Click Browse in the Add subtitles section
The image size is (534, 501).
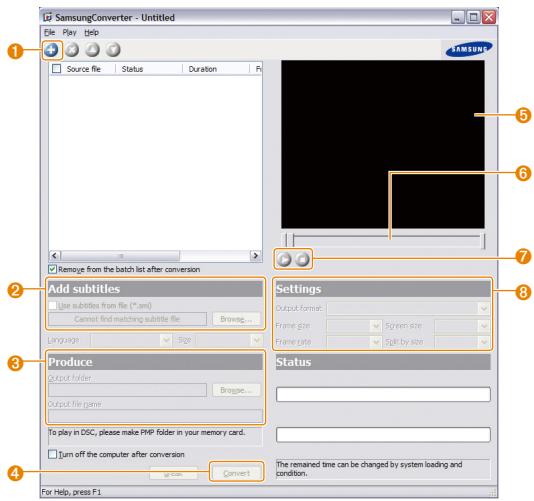coord(236,319)
